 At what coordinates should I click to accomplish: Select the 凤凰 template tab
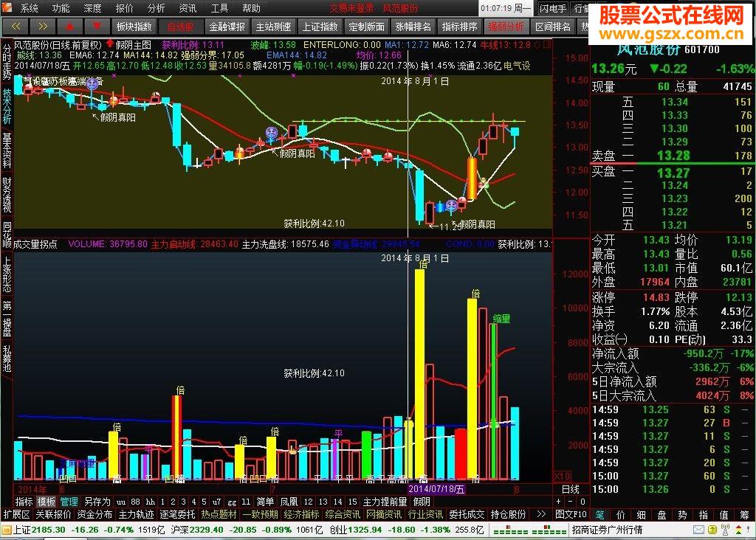(x=289, y=502)
